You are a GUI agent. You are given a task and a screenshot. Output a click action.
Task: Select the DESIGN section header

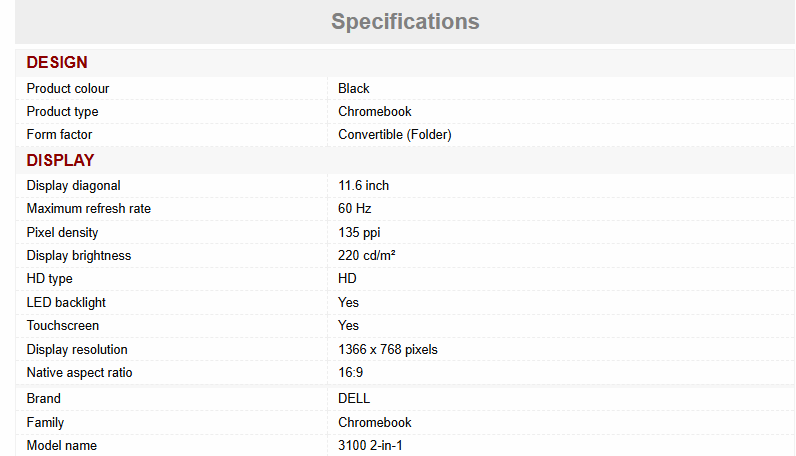(x=57, y=62)
